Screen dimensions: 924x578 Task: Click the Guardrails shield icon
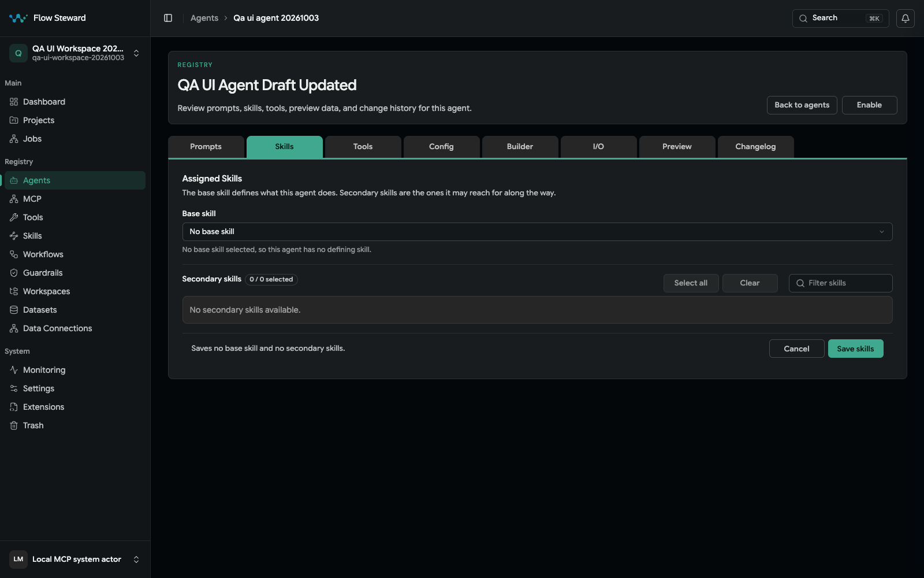[x=14, y=273]
